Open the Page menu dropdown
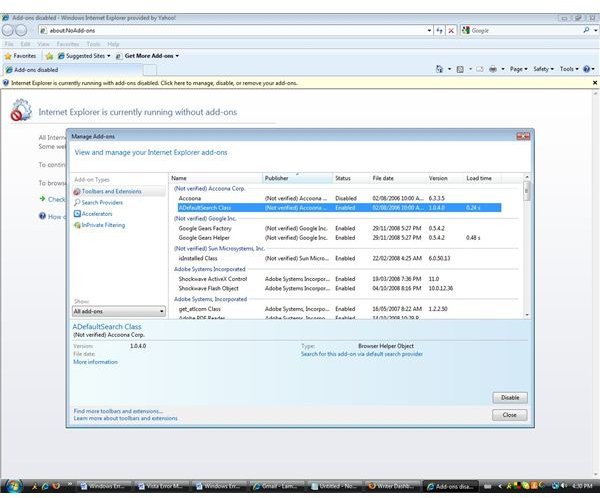This screenshot has width=600, height=498. 518,69
